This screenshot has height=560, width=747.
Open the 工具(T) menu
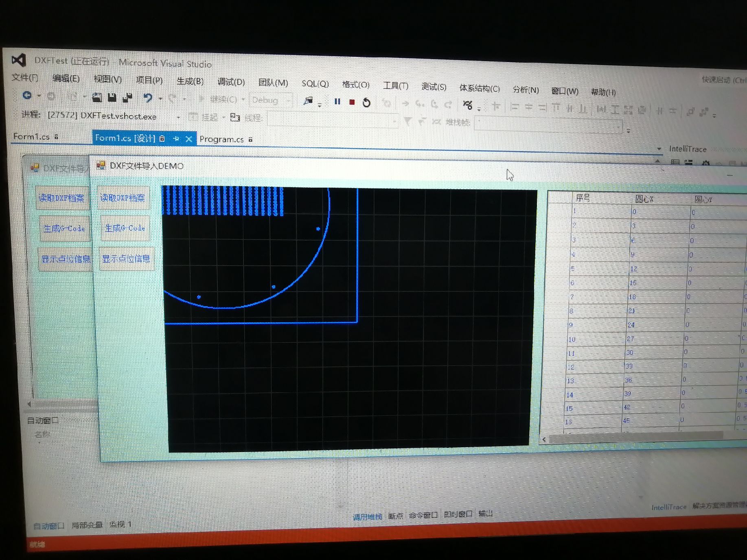[x=395, y=85]
